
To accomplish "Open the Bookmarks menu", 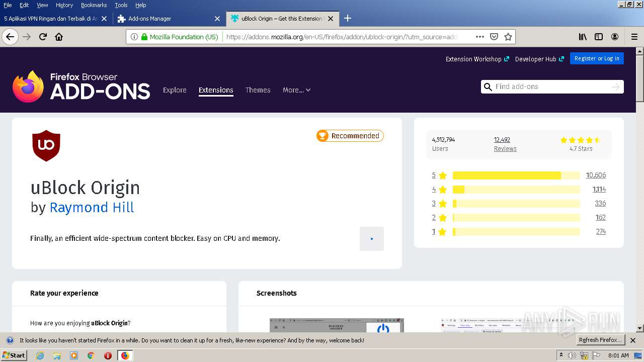I will pos(94,5).
